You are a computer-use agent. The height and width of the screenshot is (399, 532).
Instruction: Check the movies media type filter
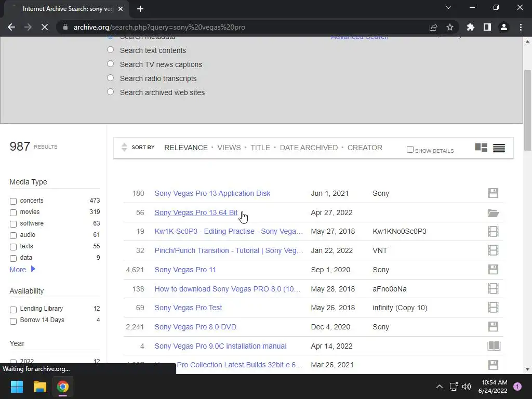click(13, 212)
